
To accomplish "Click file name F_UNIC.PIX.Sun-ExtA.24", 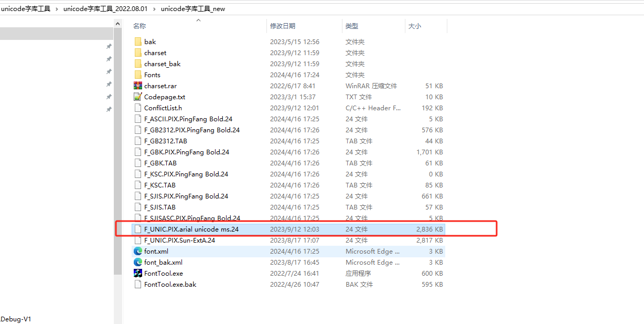I will pos(180,240).
